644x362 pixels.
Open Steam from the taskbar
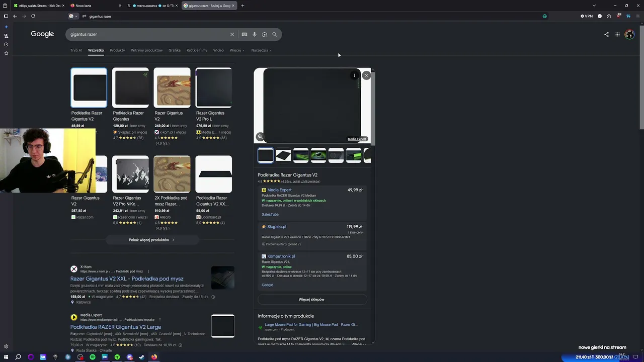coord(142,357)
